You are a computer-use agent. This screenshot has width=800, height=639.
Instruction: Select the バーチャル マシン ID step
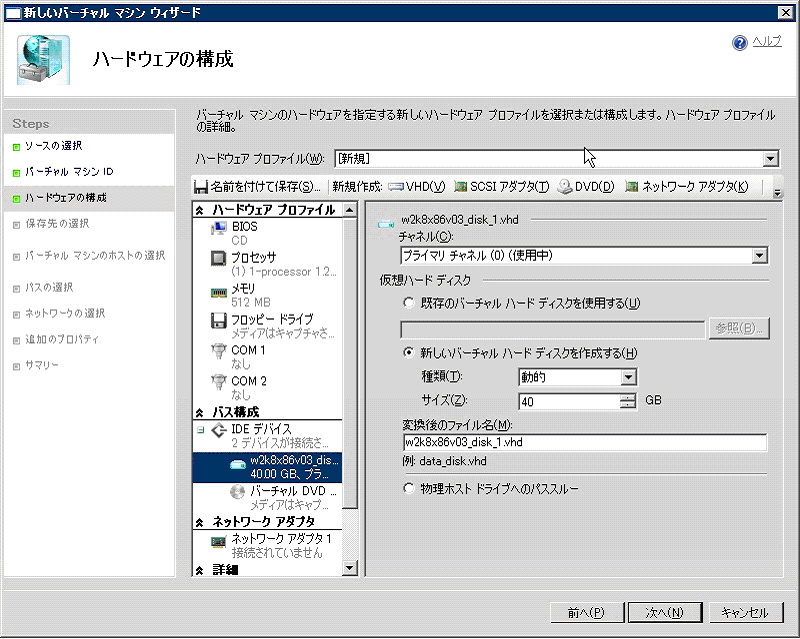pyautogui.click(x=71, y=169)
